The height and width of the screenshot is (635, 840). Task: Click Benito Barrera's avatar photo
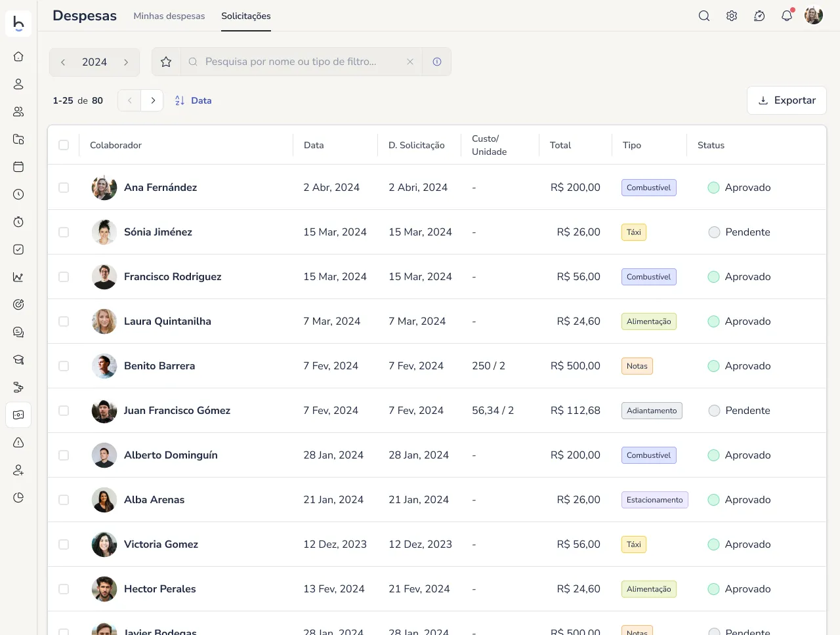pos(104,366)
